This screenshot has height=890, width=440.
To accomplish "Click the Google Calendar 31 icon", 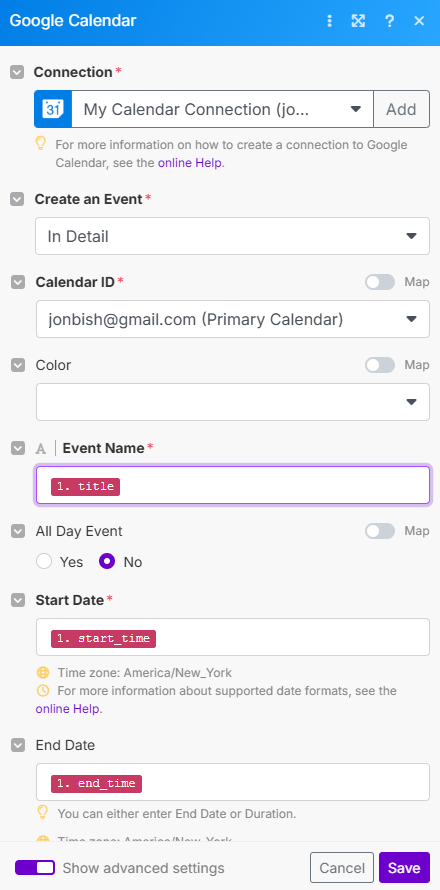I will [x=53, y=109].
